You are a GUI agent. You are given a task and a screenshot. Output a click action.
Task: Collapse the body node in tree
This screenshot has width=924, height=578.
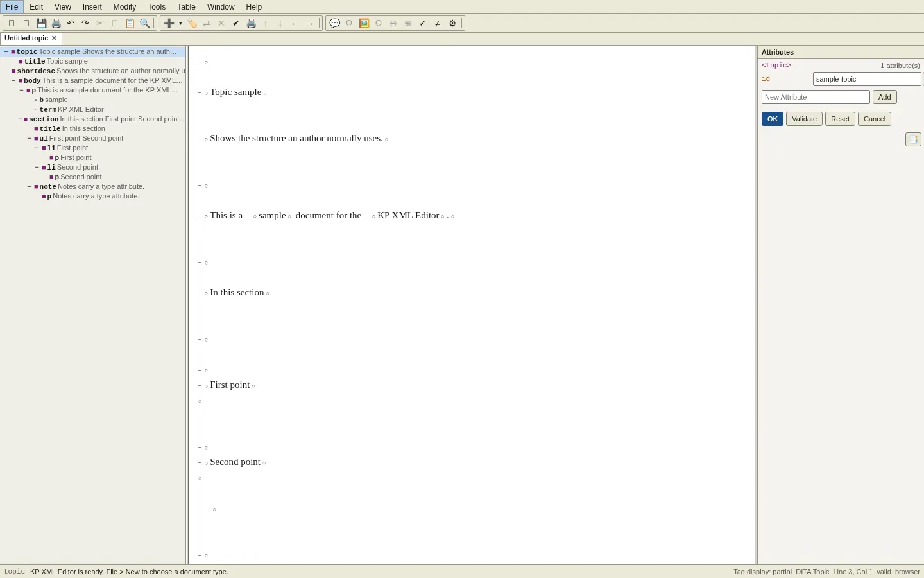tap(13, 80)
